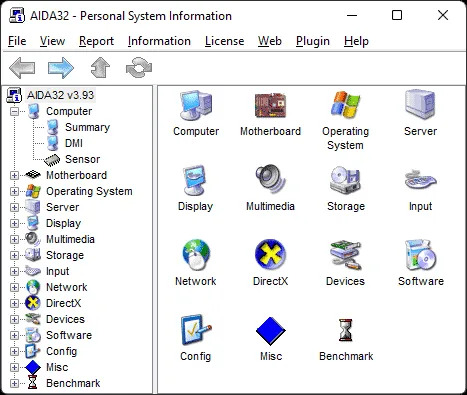Screen dimensions: 467x395
Task: Expand the Input tree node
Action: [14, 271]
